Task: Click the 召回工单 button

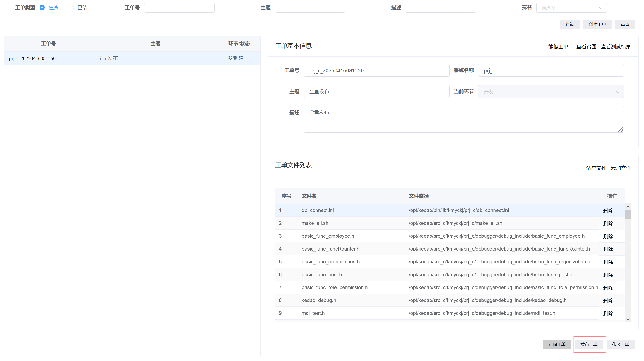Action: (557, 344)
